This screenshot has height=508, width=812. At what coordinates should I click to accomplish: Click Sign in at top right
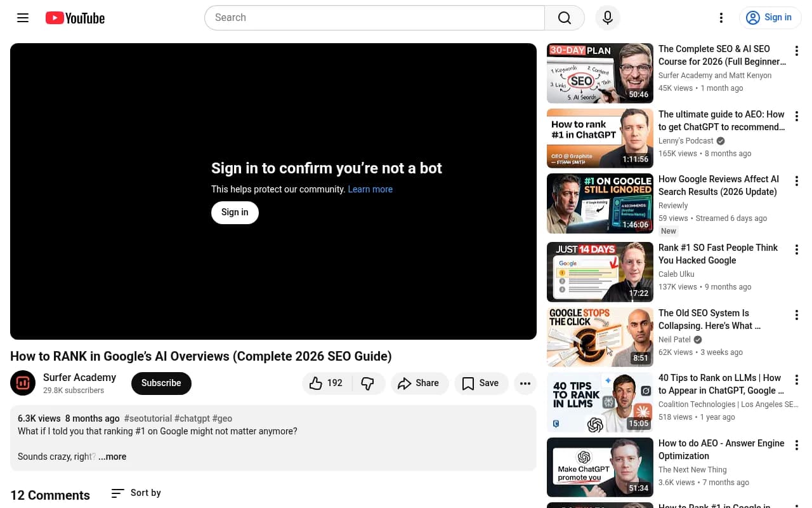point(770,18)
